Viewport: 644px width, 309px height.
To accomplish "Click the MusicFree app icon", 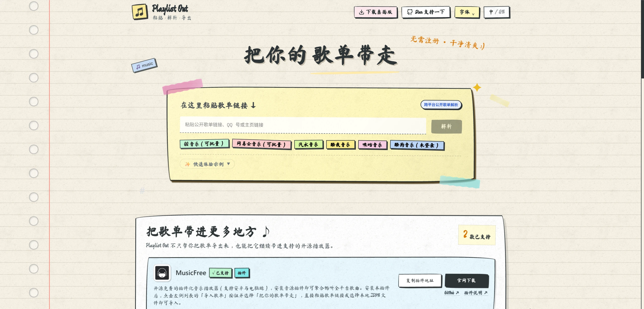I will 162,273.
